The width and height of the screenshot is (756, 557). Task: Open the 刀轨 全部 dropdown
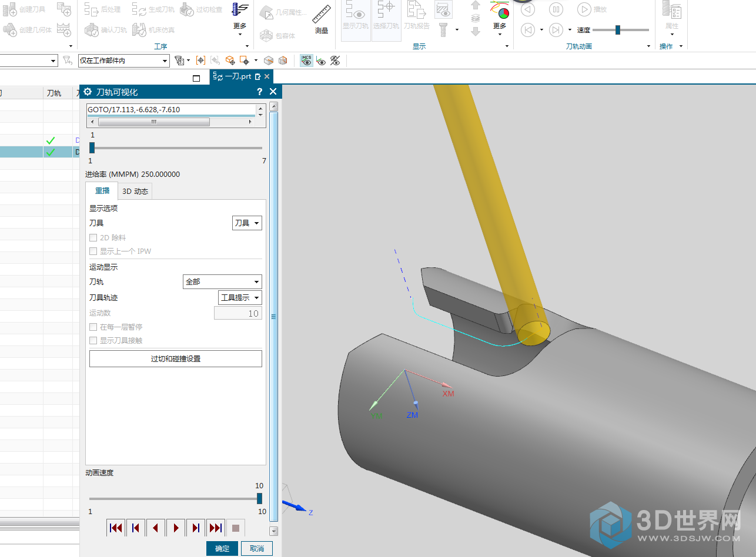(x=222, y=282)
